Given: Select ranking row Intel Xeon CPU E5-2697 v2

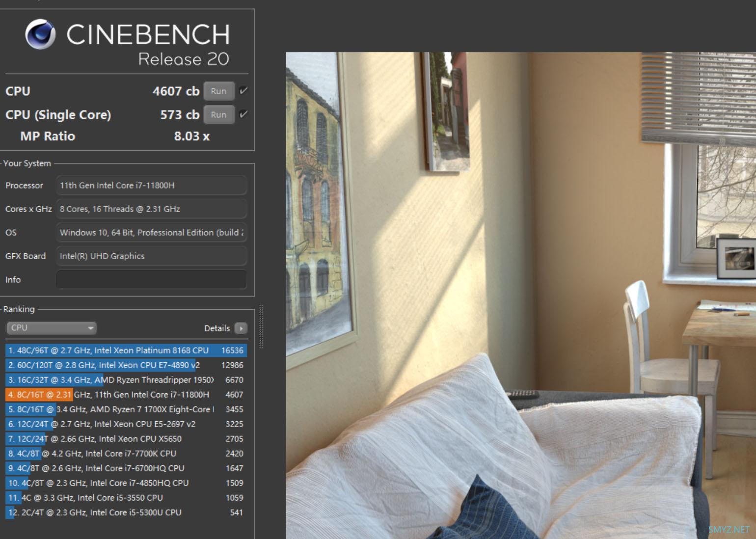Looking at the screenshot, I should pyautogui.click(x=126, y=424).
